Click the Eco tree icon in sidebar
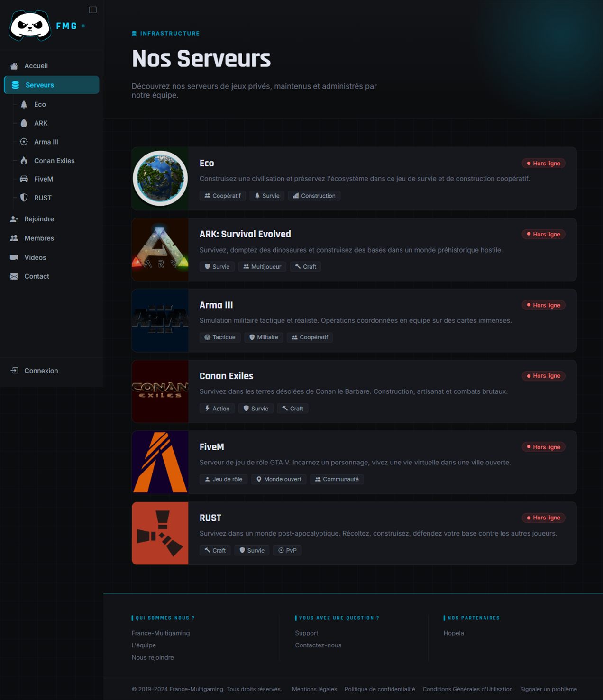The height and width of the screenshot is (700, 603). pos(24,104)
